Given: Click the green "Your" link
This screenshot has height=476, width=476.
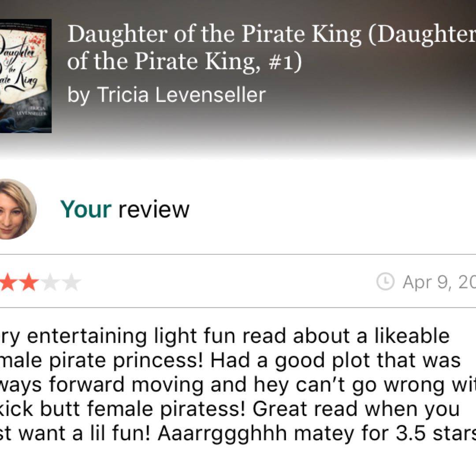Looking at the screenshot, I should [86, 209].
